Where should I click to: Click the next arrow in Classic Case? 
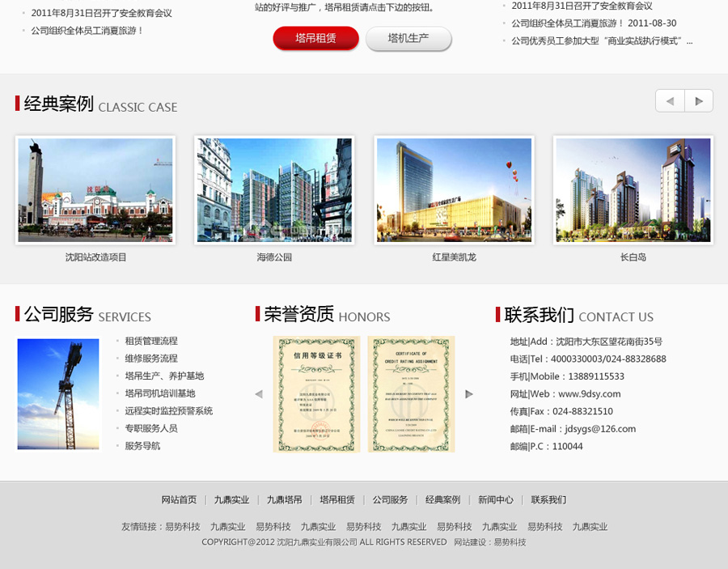[699, 101]
